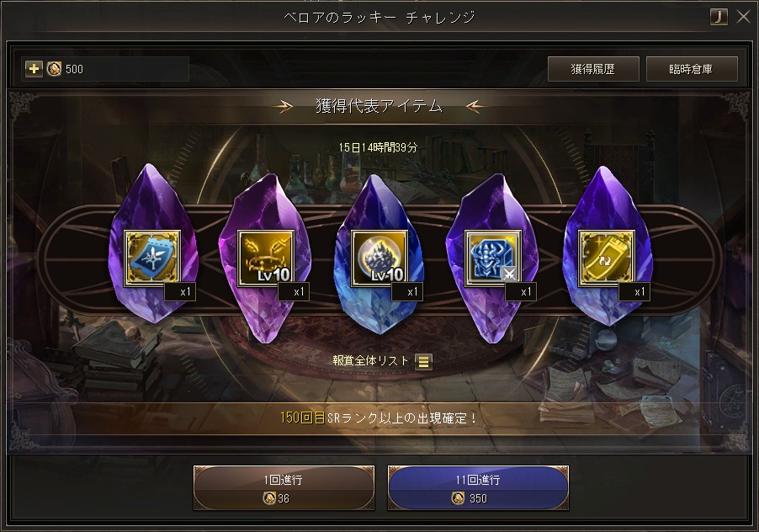Start 1回進行 for 36 coins
759x532 pixels.
pyautogui.click(x=284, y=488)
